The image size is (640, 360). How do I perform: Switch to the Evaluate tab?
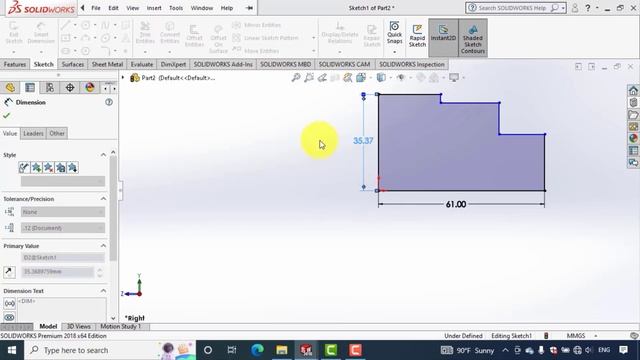tap(142, 64)
